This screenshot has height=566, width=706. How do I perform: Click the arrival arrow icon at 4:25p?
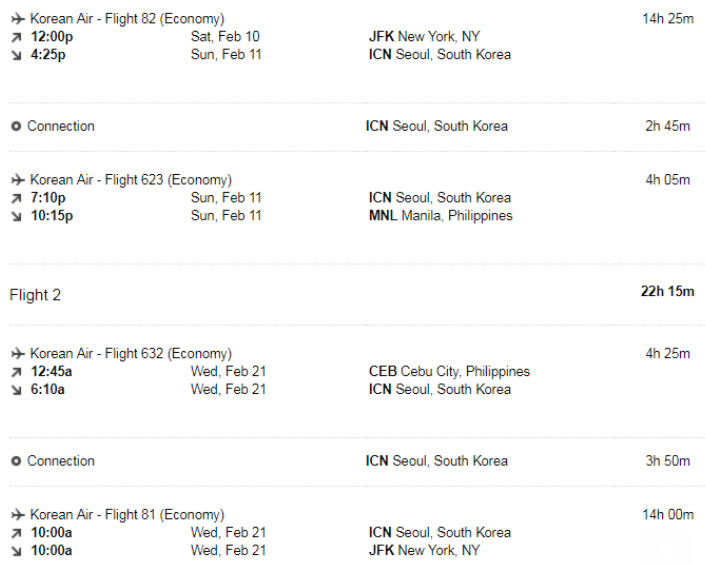pyautogui.click(x=16, y=55)
